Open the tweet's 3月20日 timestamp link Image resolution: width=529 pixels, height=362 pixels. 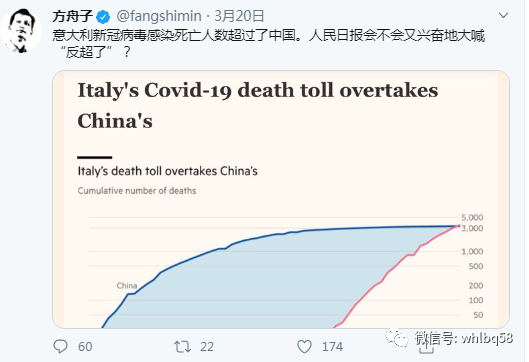click(x=239, y=16)
